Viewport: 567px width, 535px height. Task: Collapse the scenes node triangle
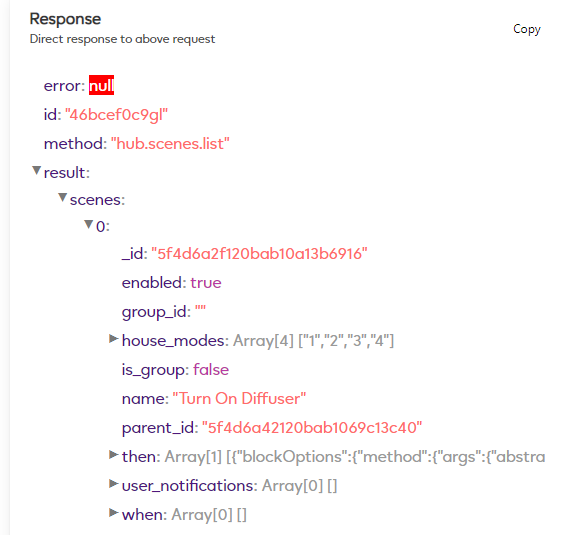[x=63, y=197]
